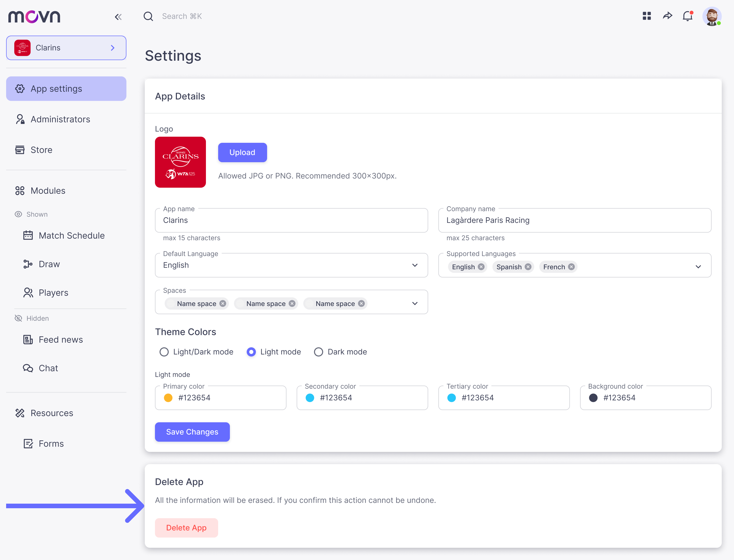
Task: Open the user avatar menu
Action: (x=712, y=16)
